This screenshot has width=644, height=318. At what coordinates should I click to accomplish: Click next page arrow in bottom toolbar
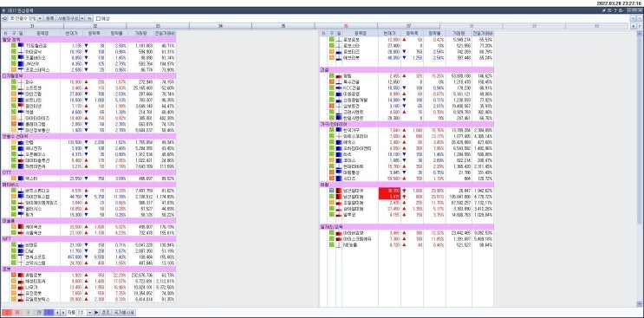point(62,313)
